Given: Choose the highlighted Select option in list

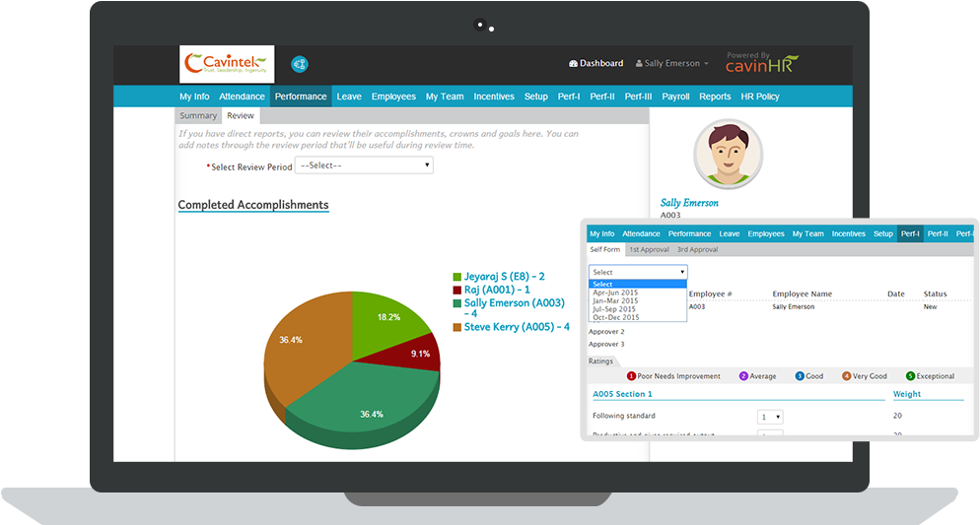Looking at the screenshot, I should [x=638, y=284].
